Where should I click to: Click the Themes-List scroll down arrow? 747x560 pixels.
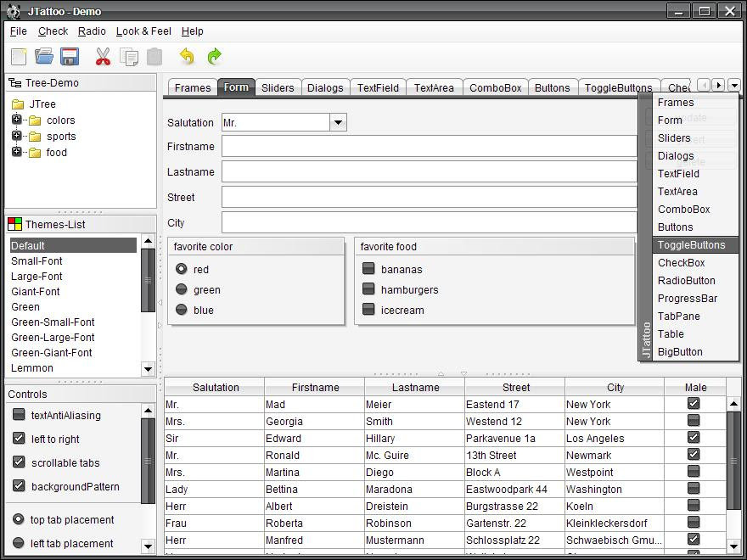(148, 369)
